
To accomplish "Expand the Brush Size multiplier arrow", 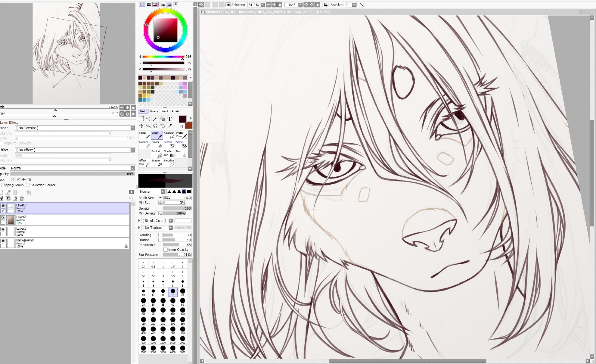I will click(x=160, y=198).
